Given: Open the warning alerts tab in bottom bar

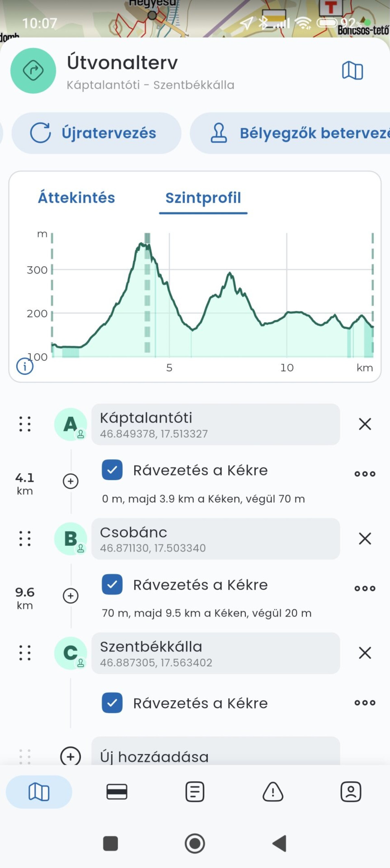Looking at the screenshot, I should [x=273, y=792].
